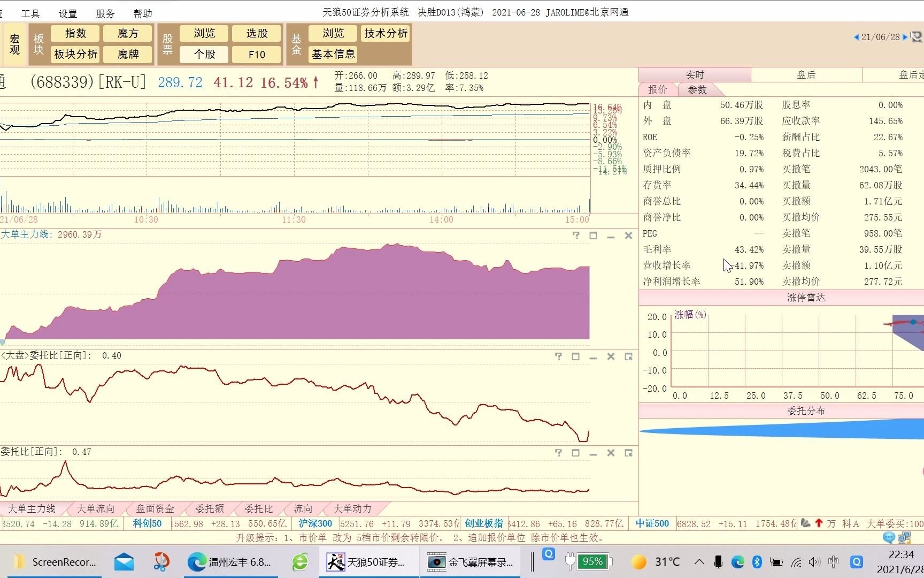924x578 pixels.
Task: Click 沪深300 index label in ticker
Action: pos(315,523)
